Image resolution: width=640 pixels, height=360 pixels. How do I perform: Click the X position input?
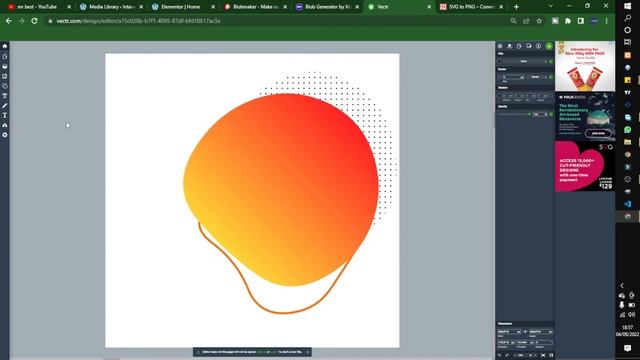[506, 342]
